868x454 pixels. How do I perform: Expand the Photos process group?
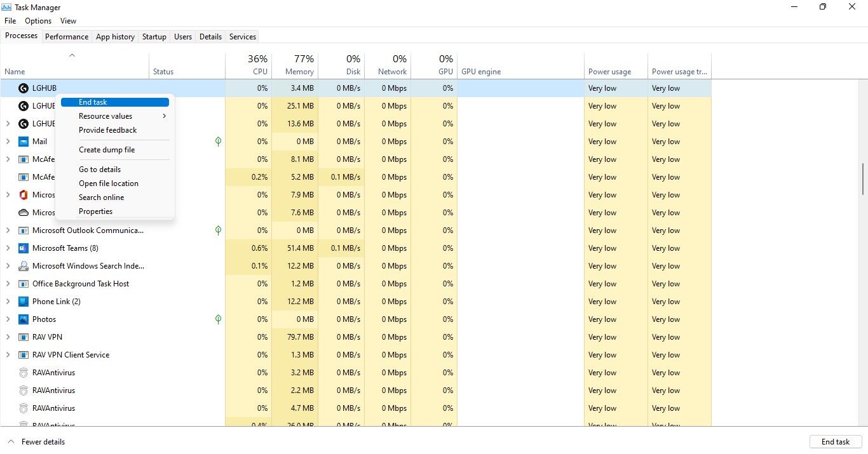click(8, 319)
